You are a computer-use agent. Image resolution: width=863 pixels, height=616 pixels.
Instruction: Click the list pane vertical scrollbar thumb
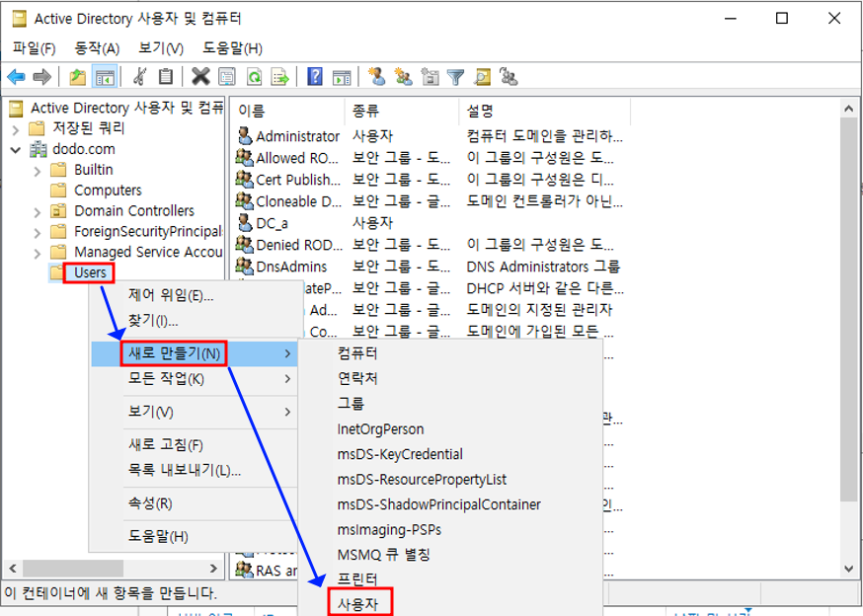848,309
